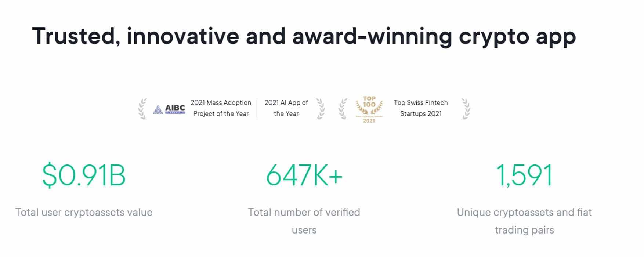Click the $0.91B statistic
This screenshot has height=257, width=644.
(x=84, y=176)
